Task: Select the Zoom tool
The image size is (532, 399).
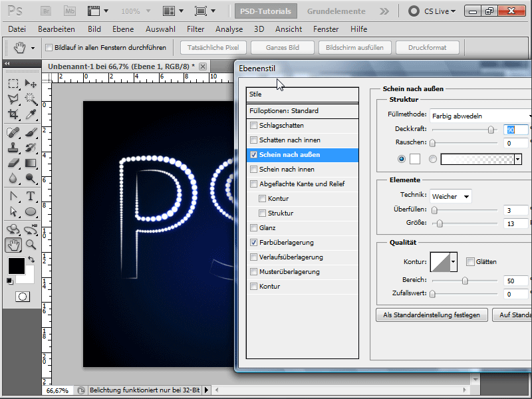Action: (31, 245)
